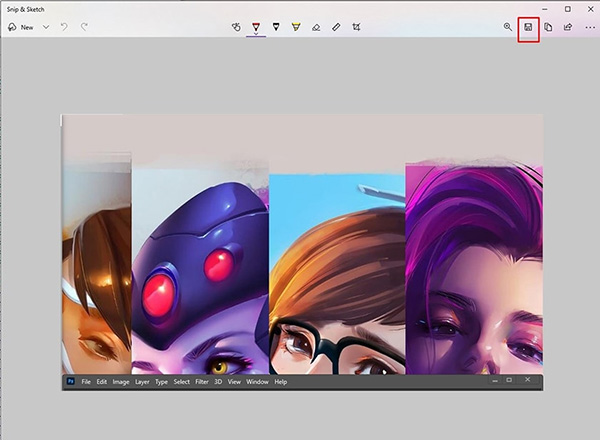Open the File menu in captured Photoshop bar
The image size is (600, 440).
click(x=86, y=381)
